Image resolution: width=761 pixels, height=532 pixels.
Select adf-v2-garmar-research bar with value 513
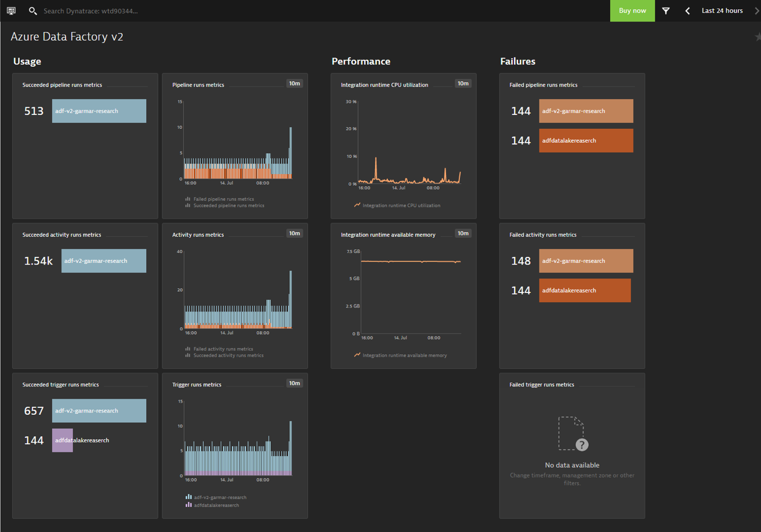point(99,111)
